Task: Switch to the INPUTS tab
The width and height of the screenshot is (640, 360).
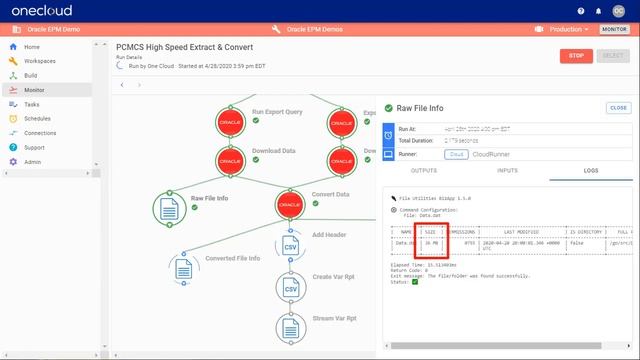Action: pos(507,171)
